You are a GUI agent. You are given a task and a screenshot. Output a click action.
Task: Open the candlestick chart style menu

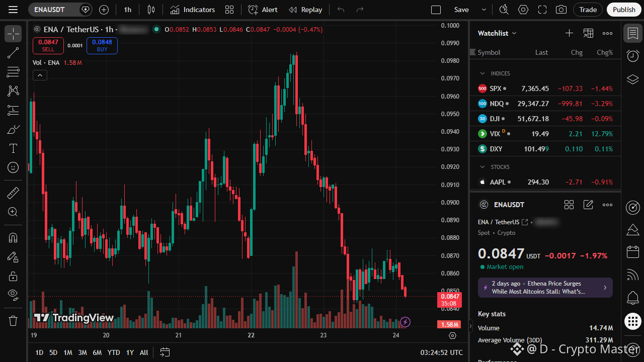[151, 10]
